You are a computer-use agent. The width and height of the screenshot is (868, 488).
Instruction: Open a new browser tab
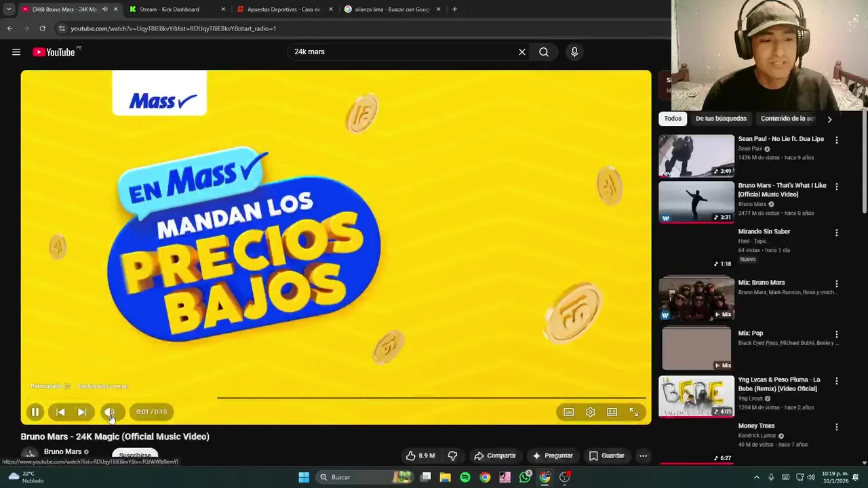click(x=454, y=9)
